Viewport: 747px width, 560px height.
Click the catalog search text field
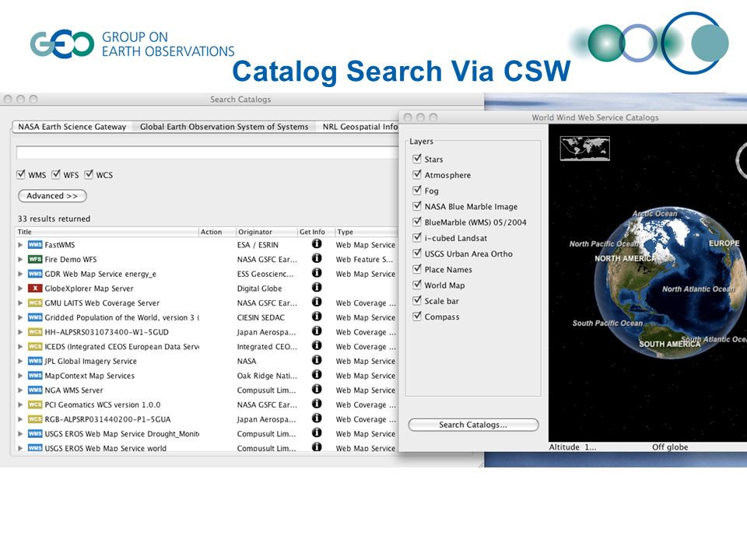(207, 152)
